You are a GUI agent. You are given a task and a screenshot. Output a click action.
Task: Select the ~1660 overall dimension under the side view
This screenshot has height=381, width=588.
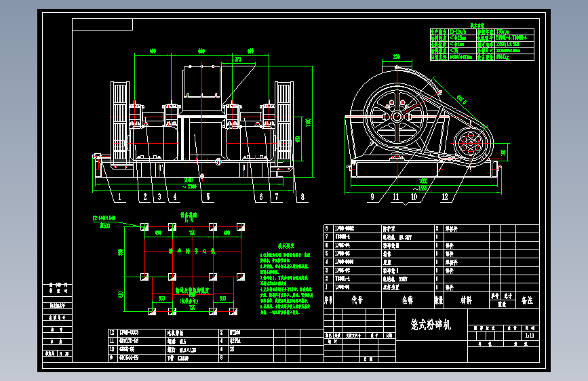pyautogui.click(x=420, y=188)
